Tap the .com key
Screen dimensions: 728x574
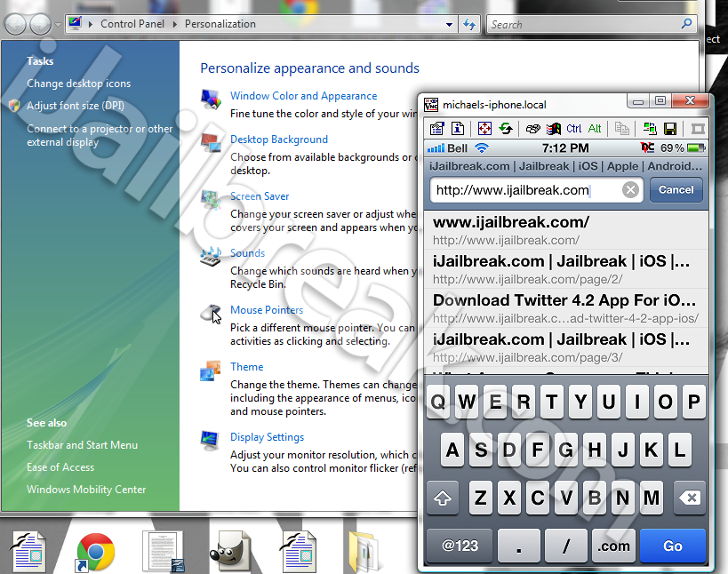point(613,546)
